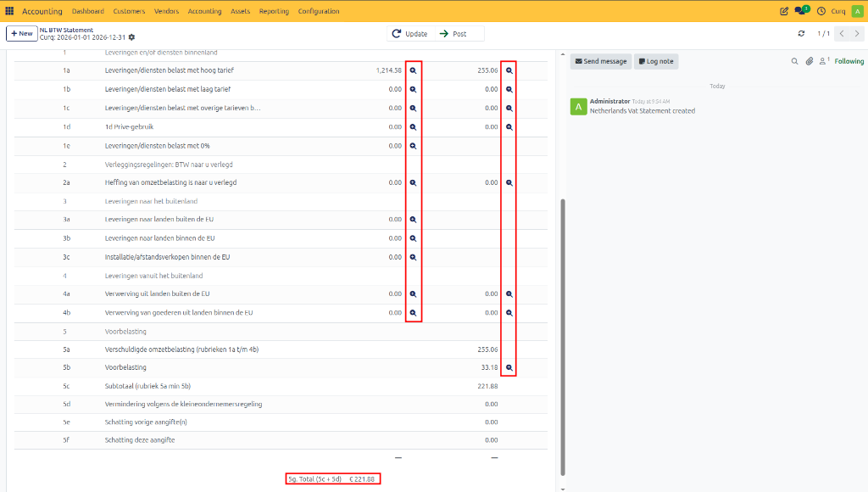The width and height of the screenshot is (868, 492).
Task: Show followers list icon
Action: coord(824,61)
